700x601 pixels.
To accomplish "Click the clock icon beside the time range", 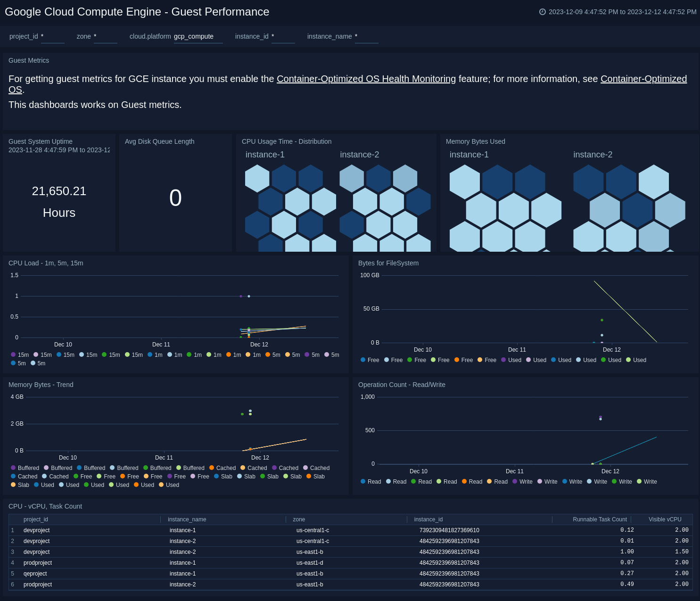I will pyautogui.click(x=543, y=12).
